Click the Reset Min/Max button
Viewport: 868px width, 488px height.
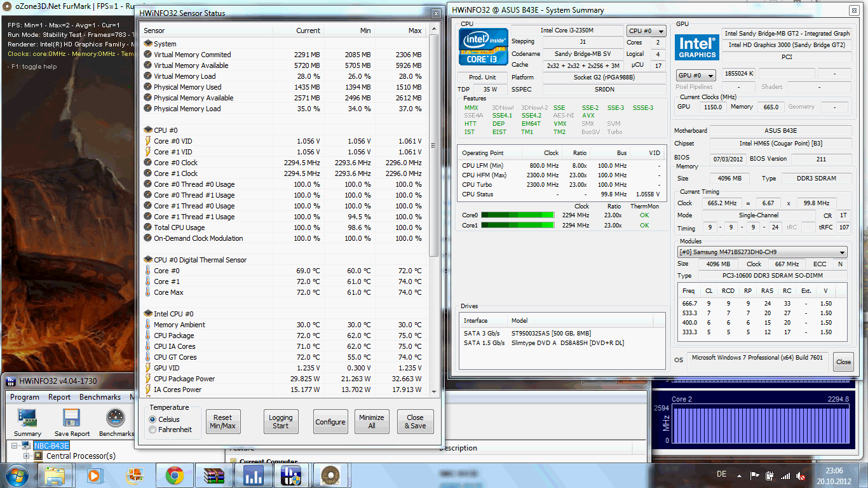pos(223,421)
